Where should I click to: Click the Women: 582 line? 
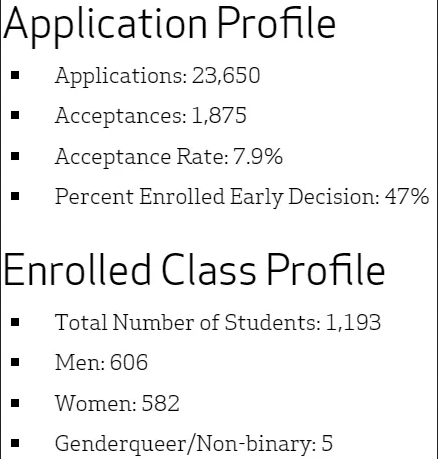coord(117,403)
